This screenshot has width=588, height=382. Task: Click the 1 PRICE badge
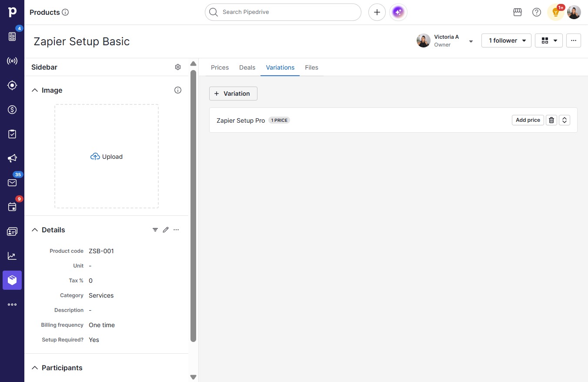coord(279,120)
